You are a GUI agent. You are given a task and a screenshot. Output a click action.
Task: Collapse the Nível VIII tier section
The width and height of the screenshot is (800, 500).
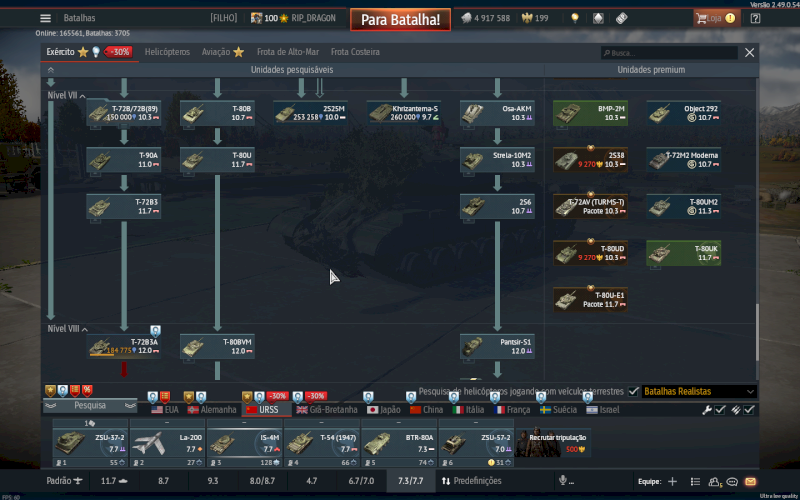click(x=85, y=329)
